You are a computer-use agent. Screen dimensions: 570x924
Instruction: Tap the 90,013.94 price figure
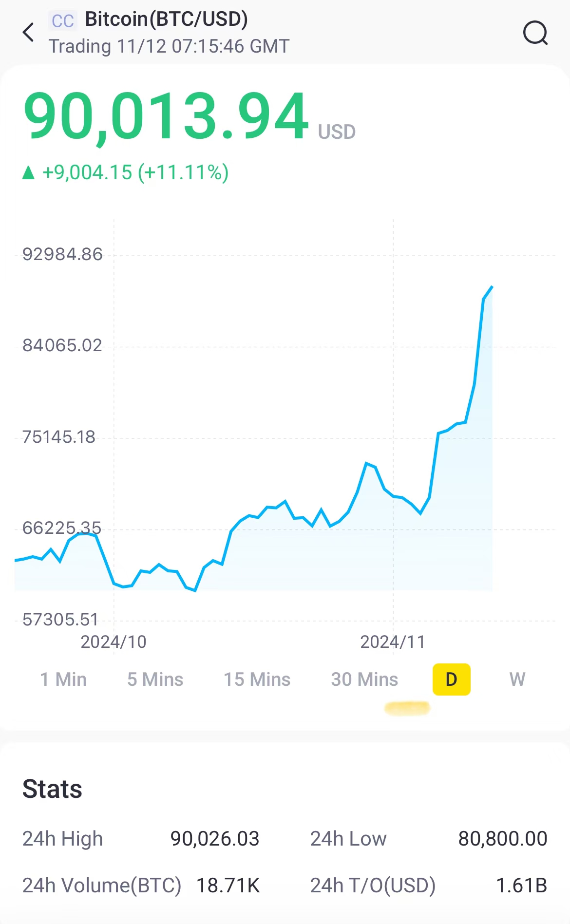coord(166,117)
